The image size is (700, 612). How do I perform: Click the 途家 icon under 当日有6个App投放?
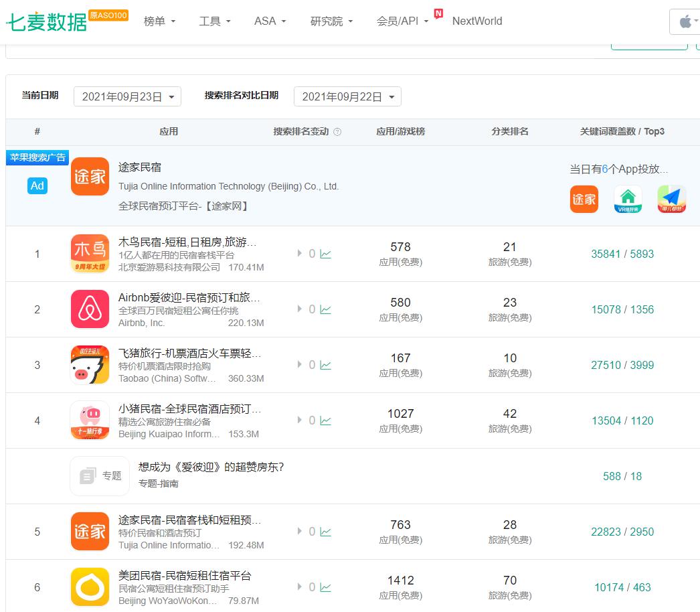click(x=584, y=200)
